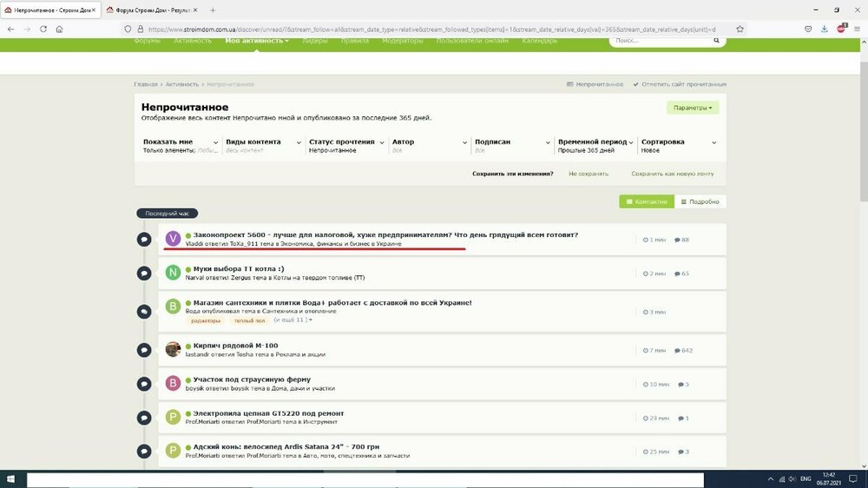
Task: Expand Подписан filter
Action: pyautogui.click(x=513, y=145)
